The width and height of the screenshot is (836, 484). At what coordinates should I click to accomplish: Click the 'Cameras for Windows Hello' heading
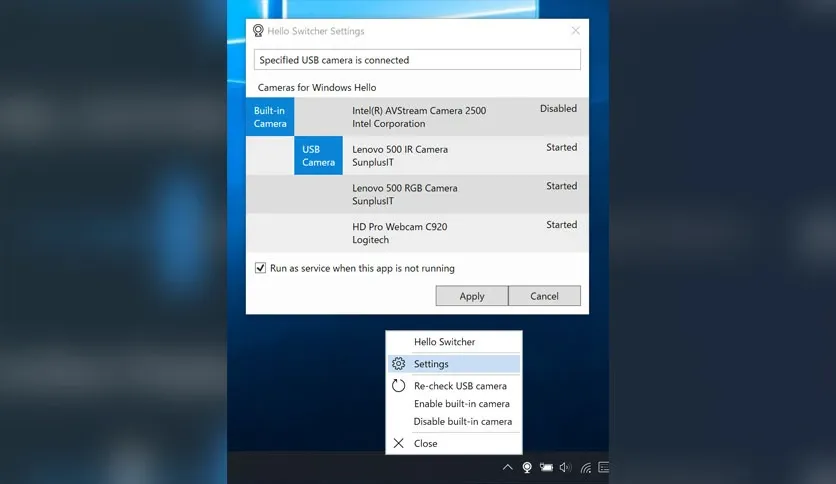click(317, 87)
